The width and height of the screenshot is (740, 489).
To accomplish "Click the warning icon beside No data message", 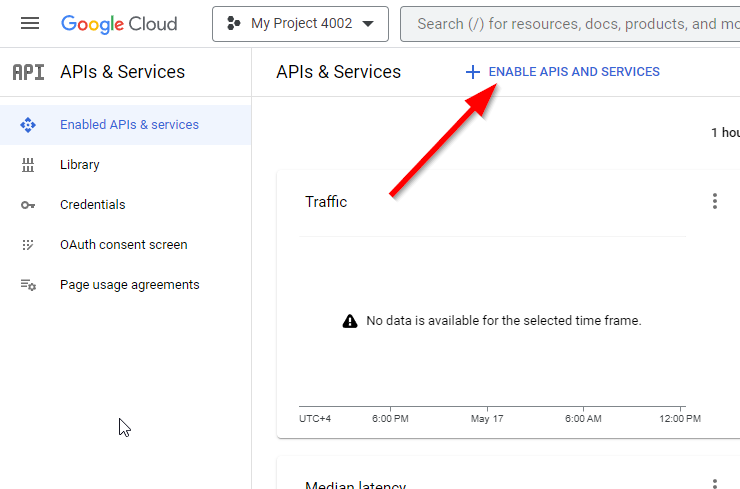I will 350,321.
